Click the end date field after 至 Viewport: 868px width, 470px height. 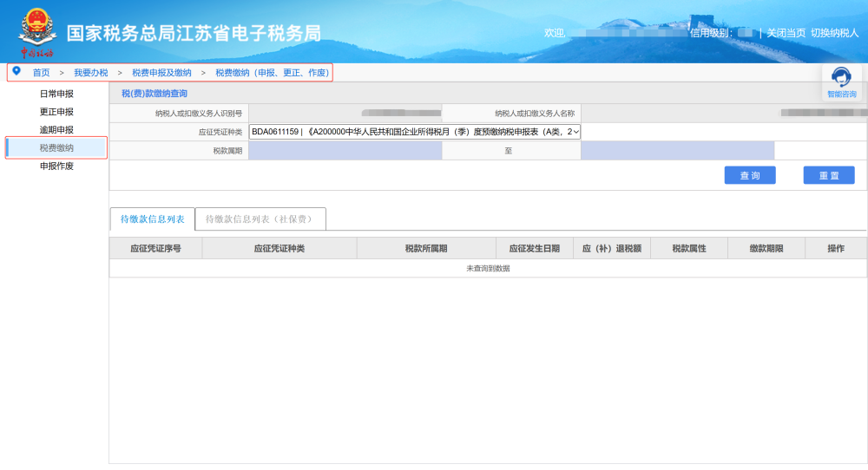[x=677, y=151]
